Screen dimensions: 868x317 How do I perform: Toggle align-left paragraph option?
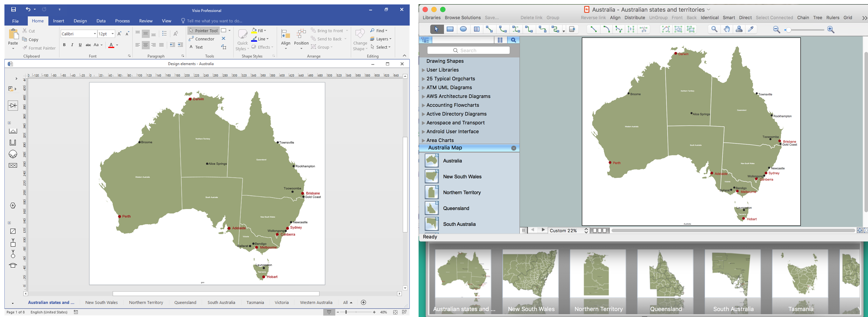click(x=137, y=45)
